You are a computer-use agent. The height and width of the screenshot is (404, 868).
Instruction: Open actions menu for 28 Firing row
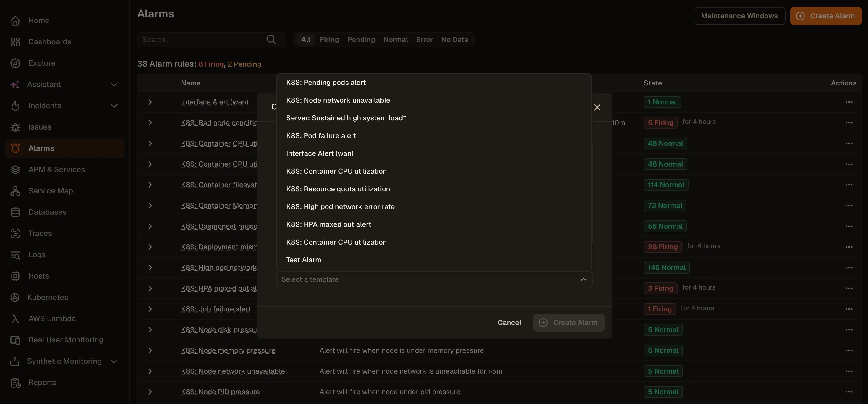[849, 247]
